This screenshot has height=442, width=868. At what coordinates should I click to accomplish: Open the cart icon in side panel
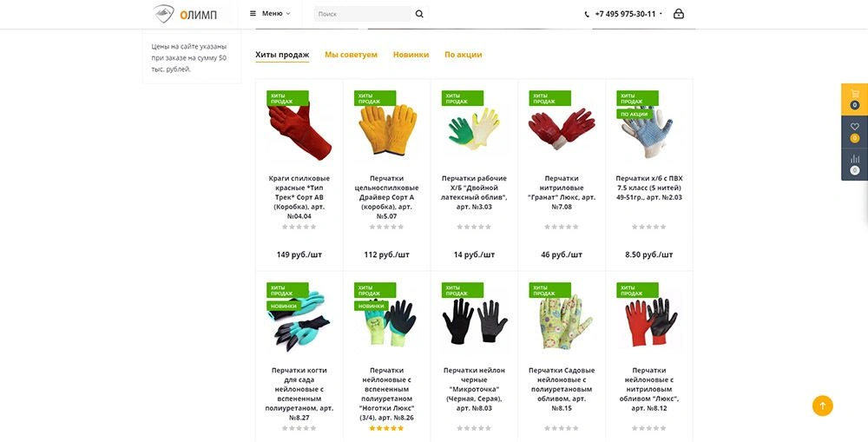click(x=855, y=99)
